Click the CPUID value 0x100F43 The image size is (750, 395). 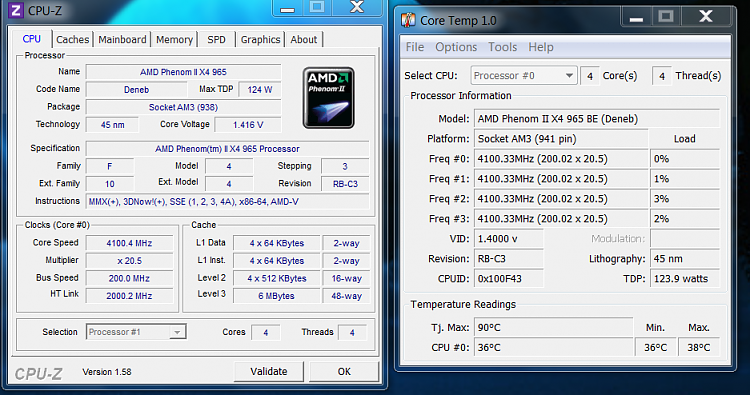click(x=508, y=279)
